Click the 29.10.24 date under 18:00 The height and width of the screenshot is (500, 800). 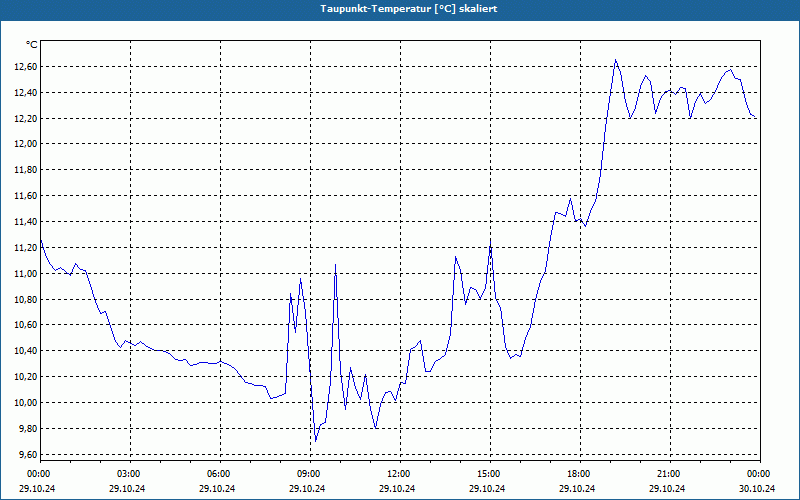pos(577,488)
